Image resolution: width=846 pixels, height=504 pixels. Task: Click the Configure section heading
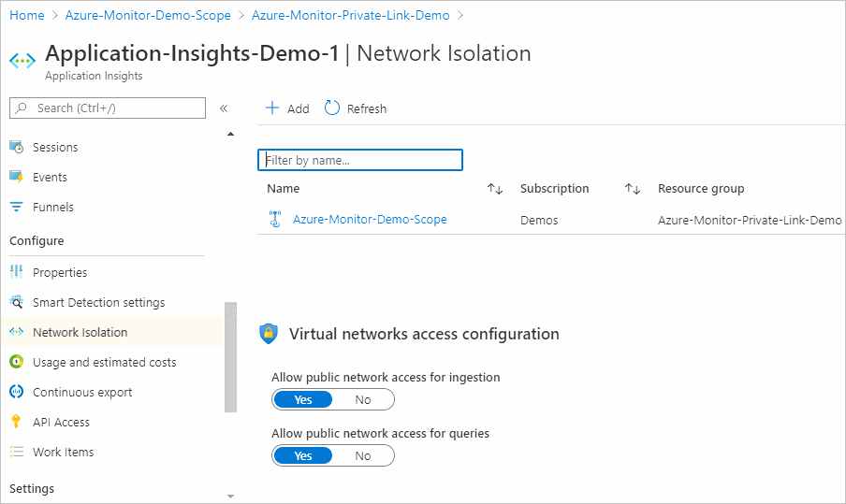36,241
